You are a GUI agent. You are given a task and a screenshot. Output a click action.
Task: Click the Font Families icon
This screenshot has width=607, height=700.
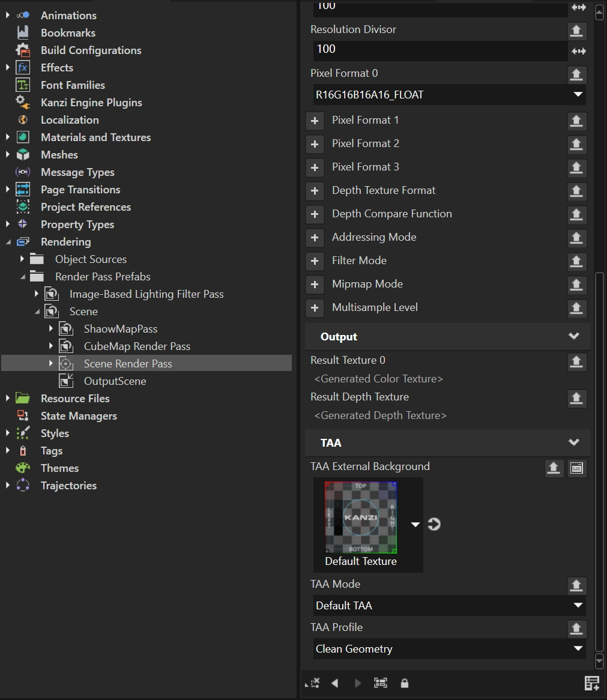[x=23, y=85]
